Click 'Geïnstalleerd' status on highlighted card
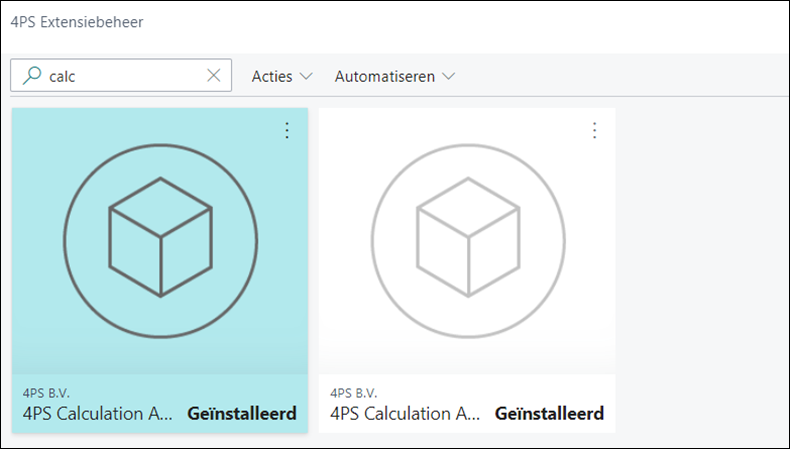Viewport: 790px width, 449px height. coord(242,414)
